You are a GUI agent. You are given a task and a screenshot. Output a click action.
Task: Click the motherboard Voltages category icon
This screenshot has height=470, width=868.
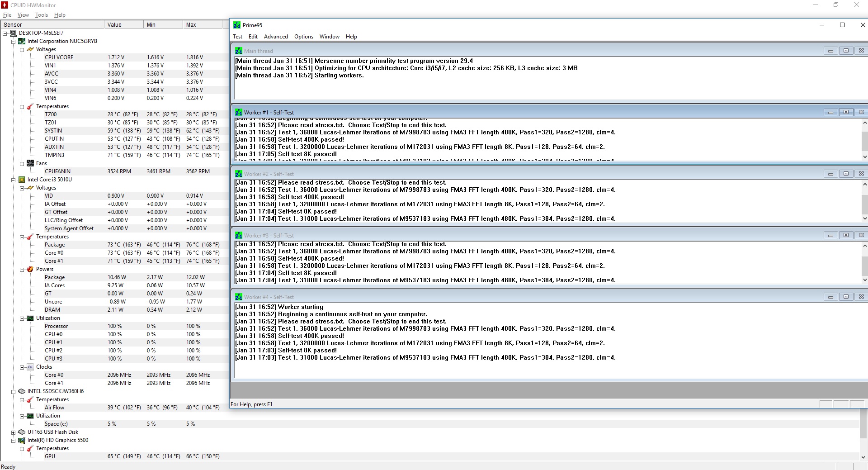click(30, 49)
